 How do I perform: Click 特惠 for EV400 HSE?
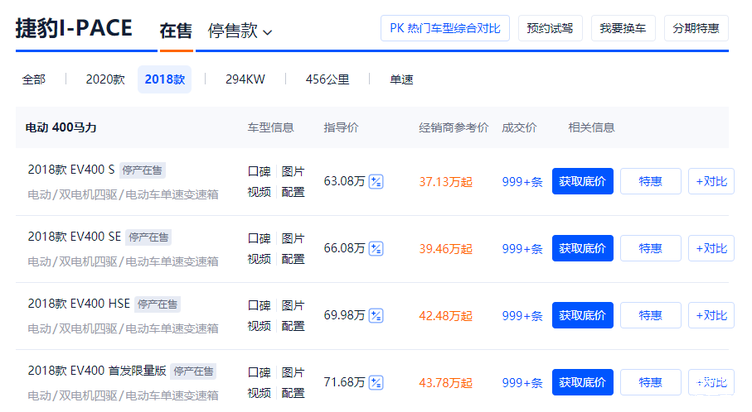[x=650, y=315]
